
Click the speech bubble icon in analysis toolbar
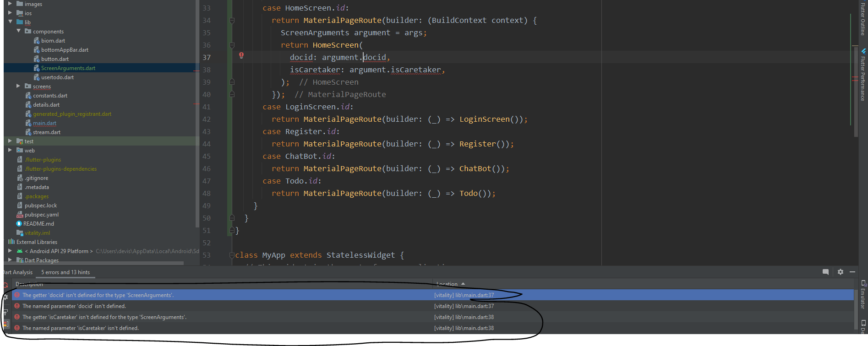tap(825, 272)
